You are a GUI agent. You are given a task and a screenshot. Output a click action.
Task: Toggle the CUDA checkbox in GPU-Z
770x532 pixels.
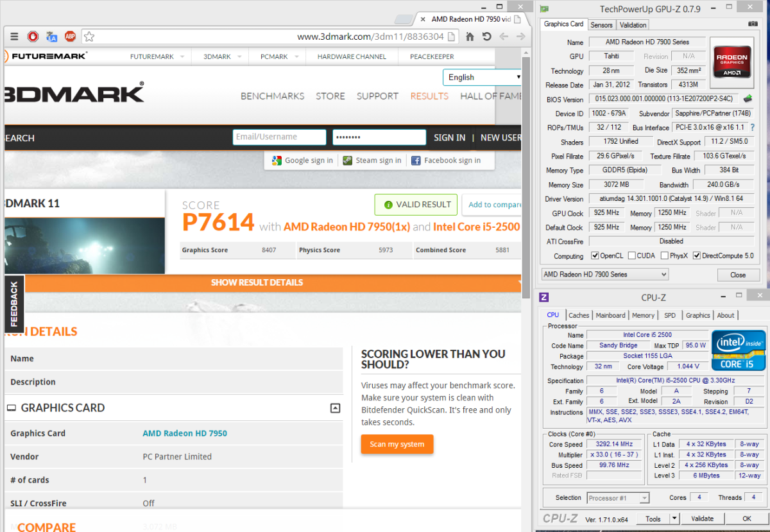coord(632,256)
